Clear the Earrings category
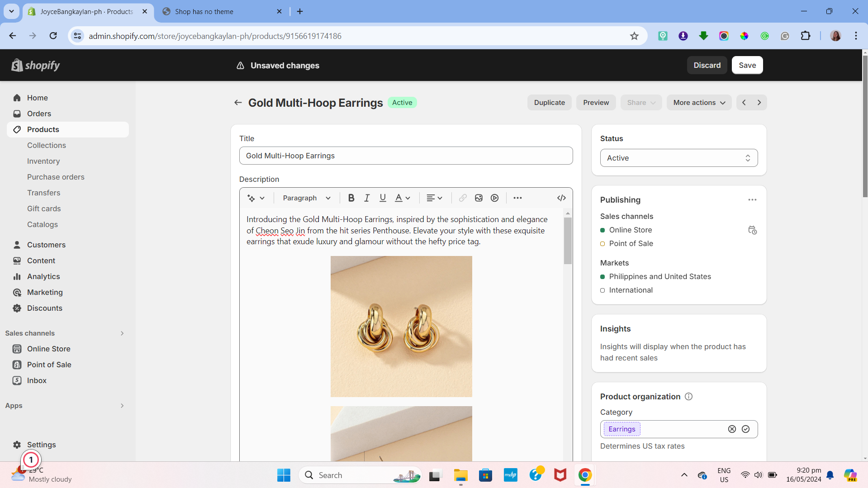 coord(732,429)
